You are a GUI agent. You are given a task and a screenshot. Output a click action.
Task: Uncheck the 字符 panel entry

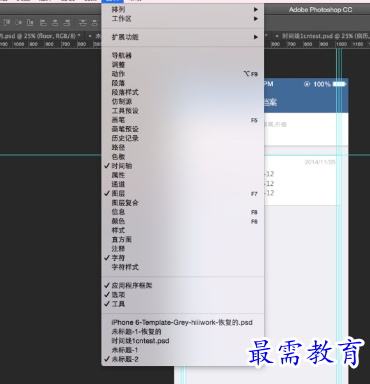183,258
